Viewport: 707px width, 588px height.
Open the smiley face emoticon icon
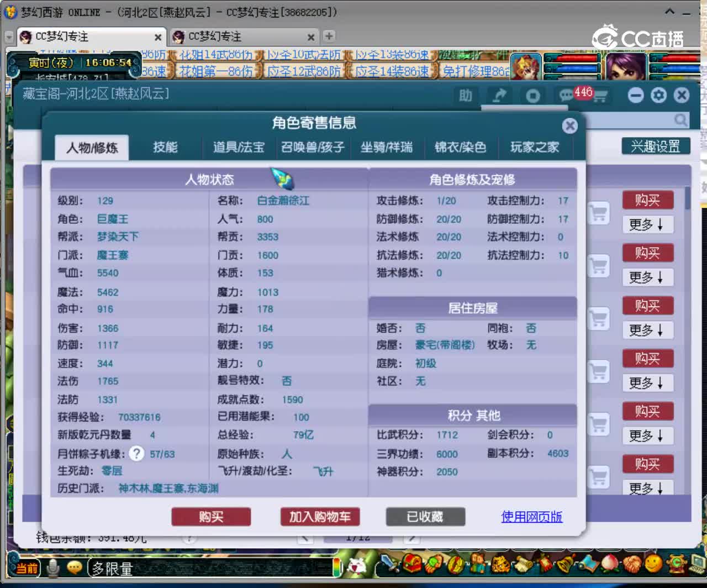653,563
